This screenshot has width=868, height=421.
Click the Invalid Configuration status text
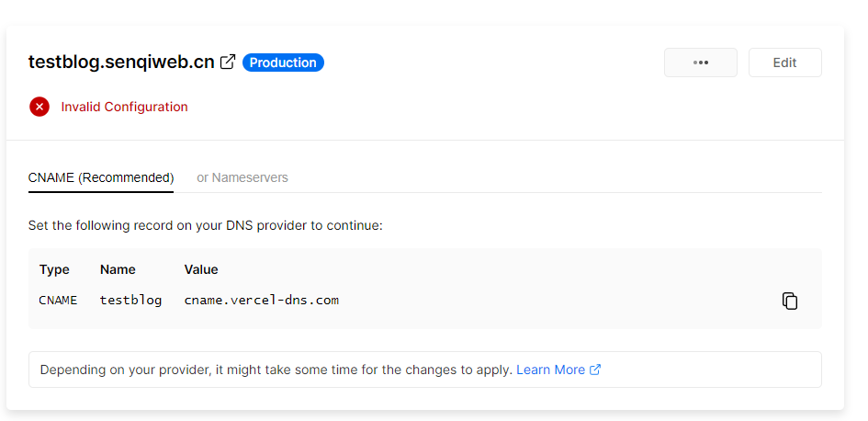pyautogui.click(x=124, y=107)
